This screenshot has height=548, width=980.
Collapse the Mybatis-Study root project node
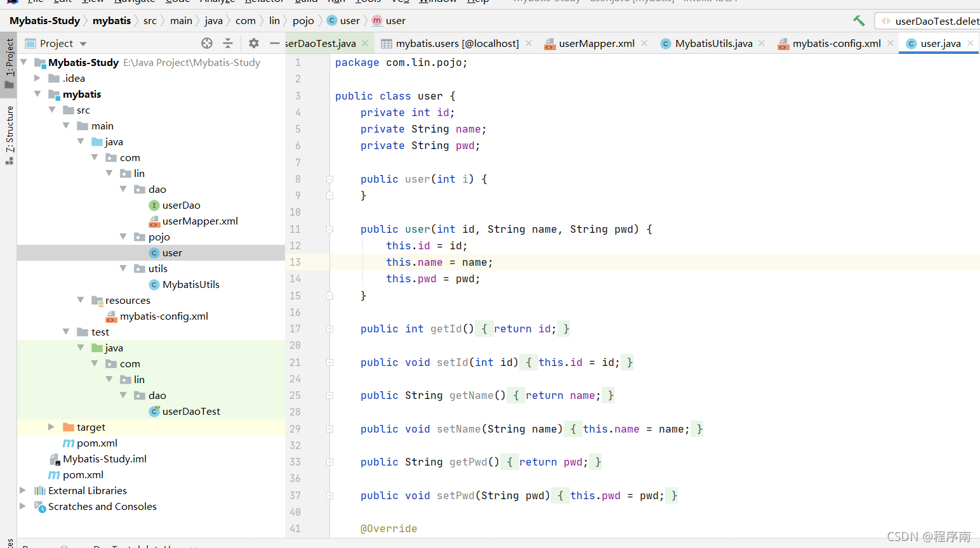[23, 62]
